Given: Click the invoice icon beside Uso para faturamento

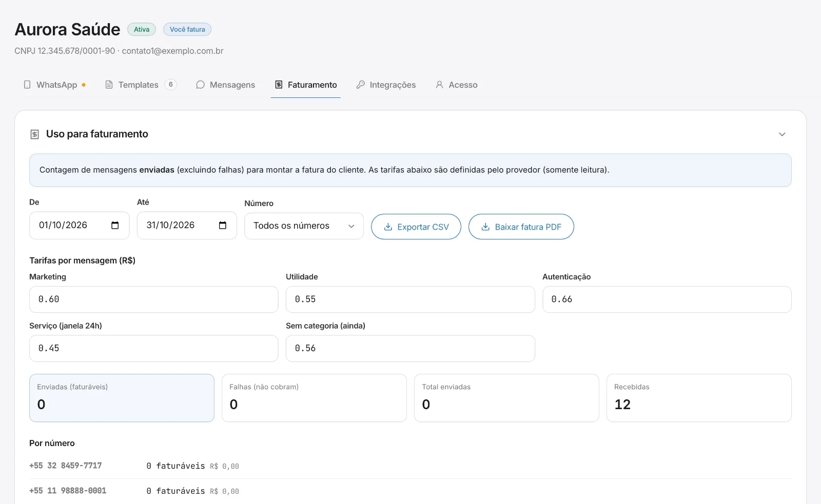Looking at the screenshot, I should tap(35, 134).
